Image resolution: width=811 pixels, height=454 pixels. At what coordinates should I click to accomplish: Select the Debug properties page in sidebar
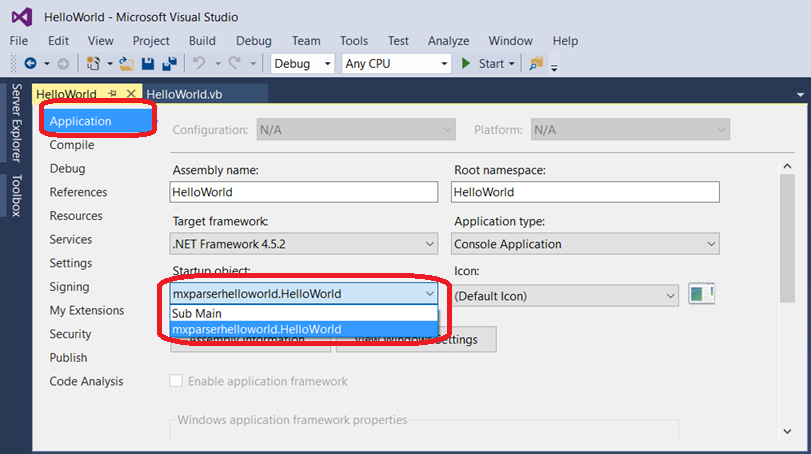(x=67, y=169)
